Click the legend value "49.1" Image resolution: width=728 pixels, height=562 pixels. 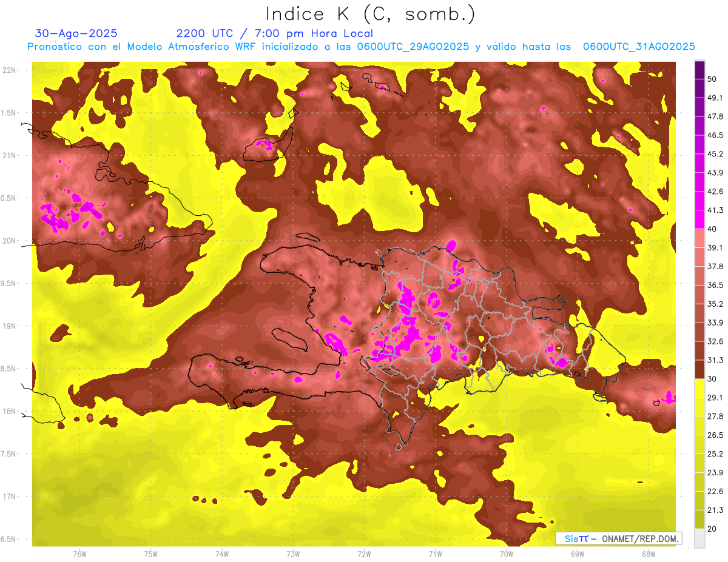tap(715, 98)
